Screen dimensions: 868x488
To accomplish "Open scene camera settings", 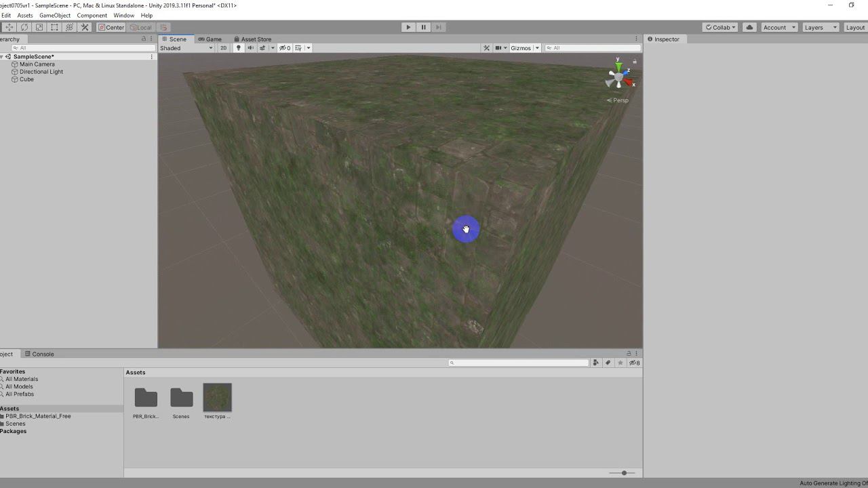I will 500,48.
